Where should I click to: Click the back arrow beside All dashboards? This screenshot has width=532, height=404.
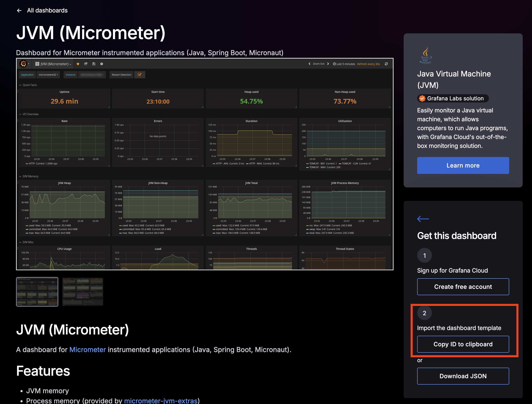tap(19, 11)
